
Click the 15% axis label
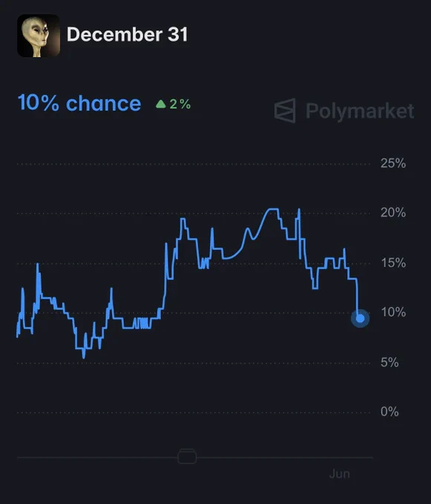pyautogui.click(x=393, y=263)
